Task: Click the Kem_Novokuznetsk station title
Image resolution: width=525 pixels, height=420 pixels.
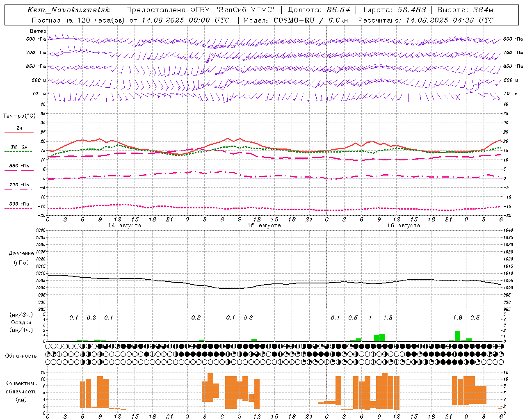Action: click(68, 10)
